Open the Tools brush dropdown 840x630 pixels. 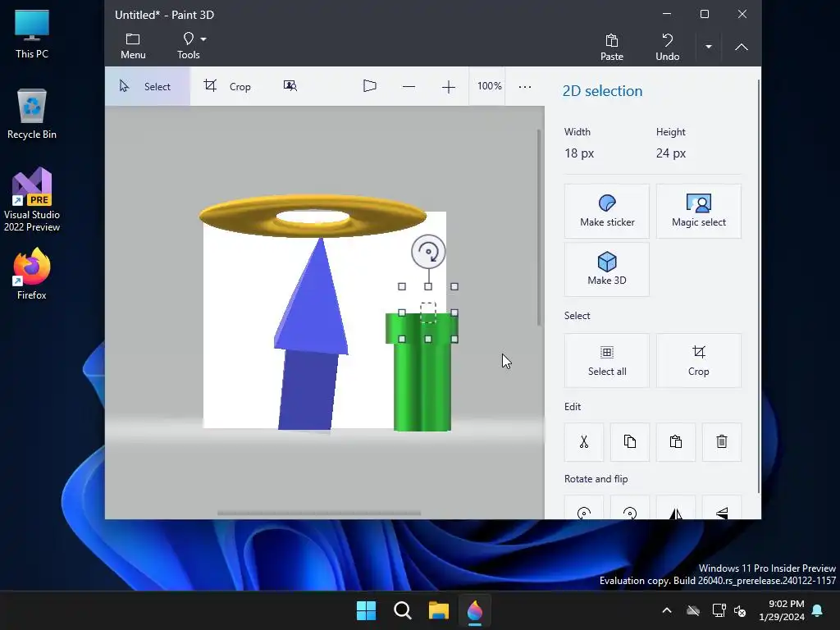(x=191, y=46)
